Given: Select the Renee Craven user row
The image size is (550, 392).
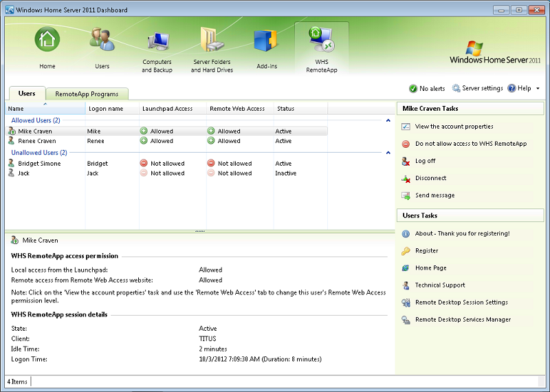Looking at the screenshot, I should (167, 141).
